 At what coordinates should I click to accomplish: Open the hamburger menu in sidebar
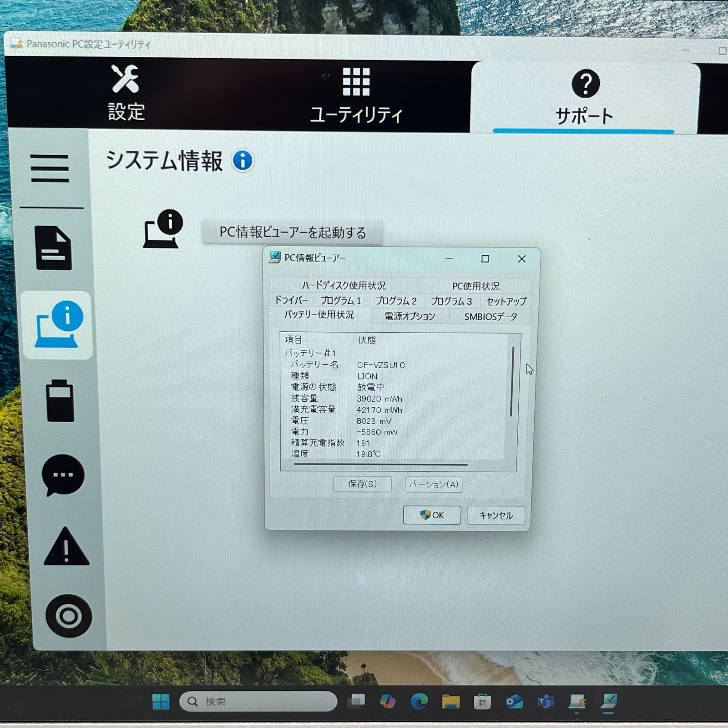[x=50, y=168]
